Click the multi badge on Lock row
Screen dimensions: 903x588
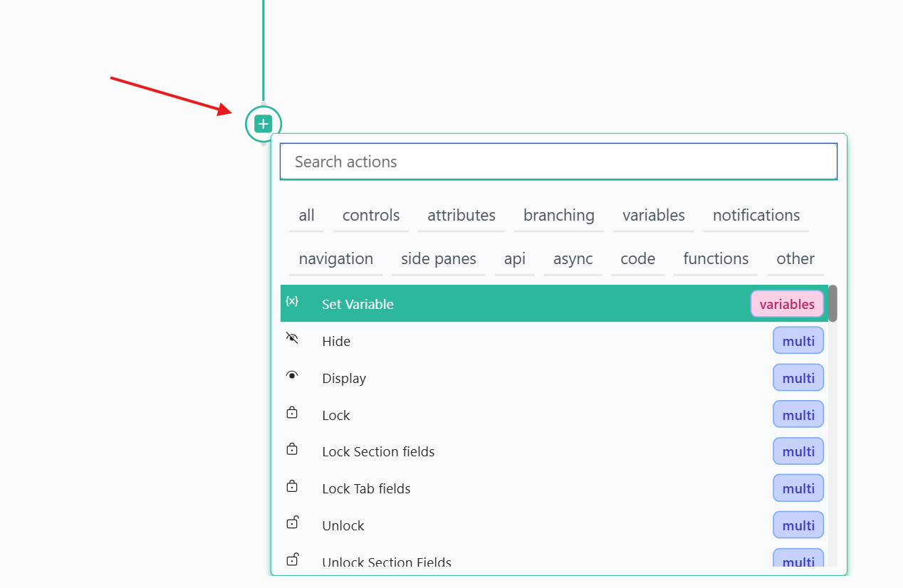click(798, 415)
